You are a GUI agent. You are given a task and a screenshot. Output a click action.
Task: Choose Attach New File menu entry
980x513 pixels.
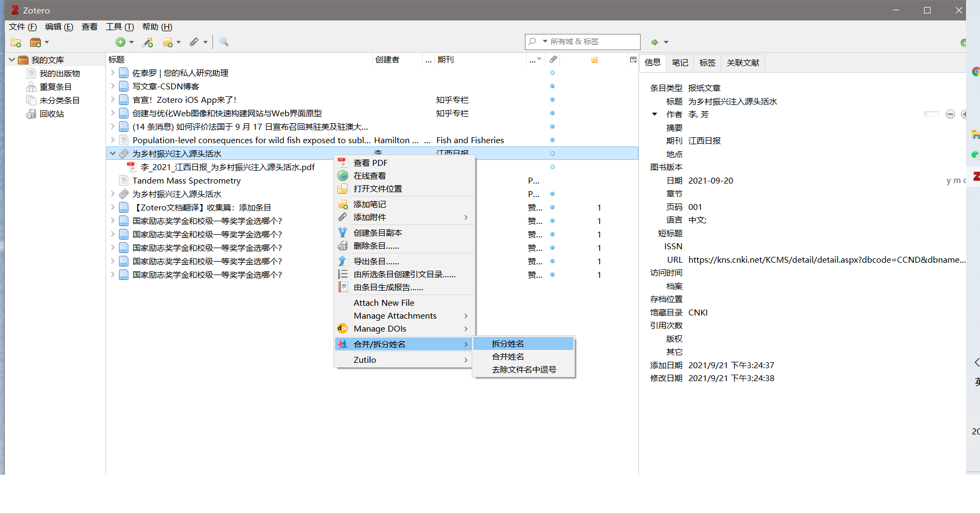pyautogui.click(x=404, y=303)
